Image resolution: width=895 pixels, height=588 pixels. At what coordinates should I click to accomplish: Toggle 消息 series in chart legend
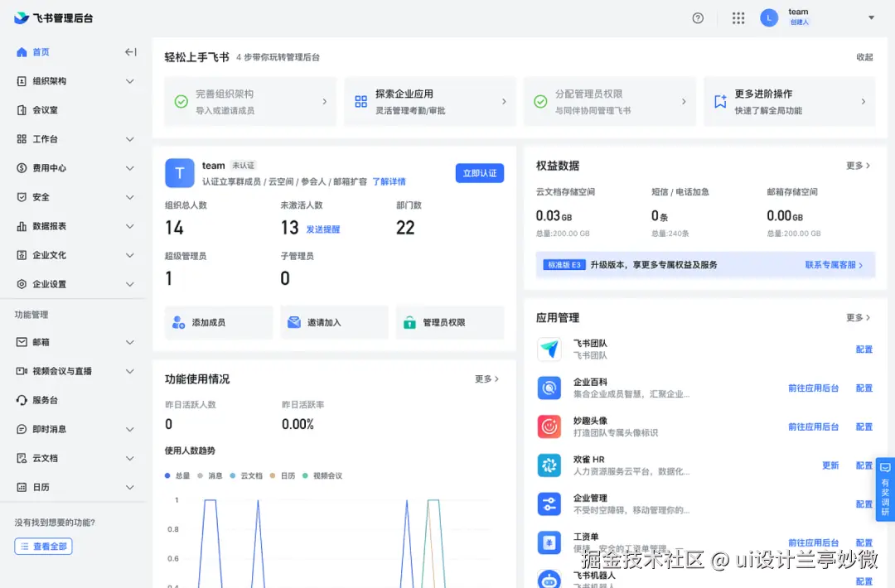tap(210, 475)
